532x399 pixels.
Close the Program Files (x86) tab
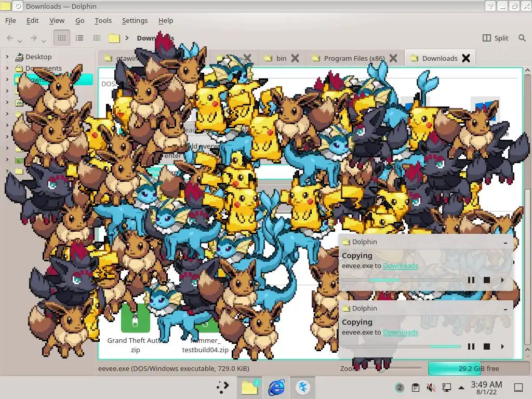(x=393, y=58)
